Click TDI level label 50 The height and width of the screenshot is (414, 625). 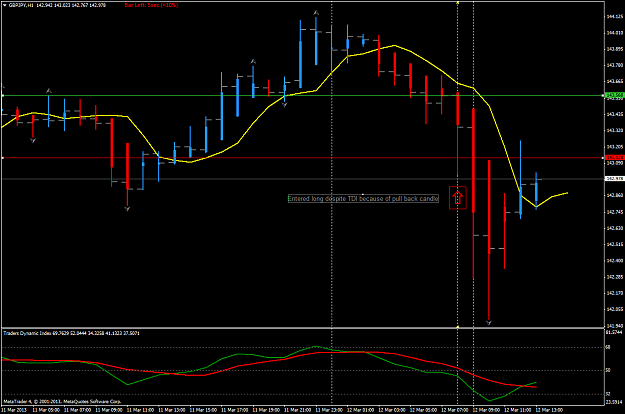point(608,371)
